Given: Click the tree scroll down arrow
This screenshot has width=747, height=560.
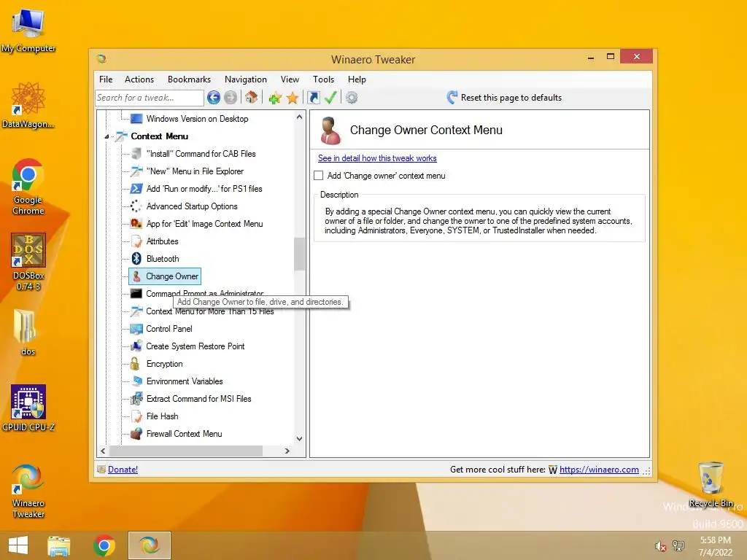Looking at the screenshot, I should (x=299, y=438).
